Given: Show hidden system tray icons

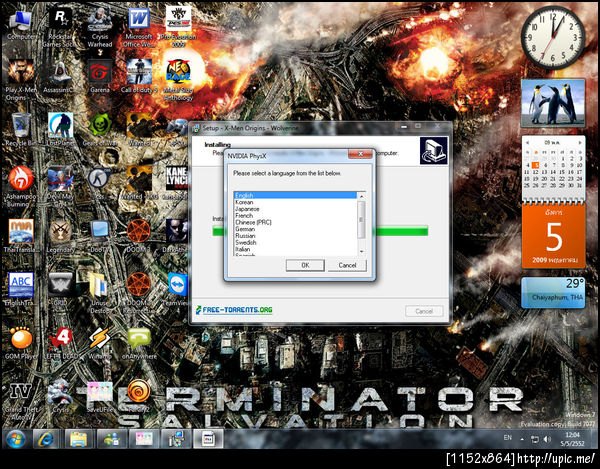Looking at the screenshot, I should pyautogui.click(x=522, y=439).
